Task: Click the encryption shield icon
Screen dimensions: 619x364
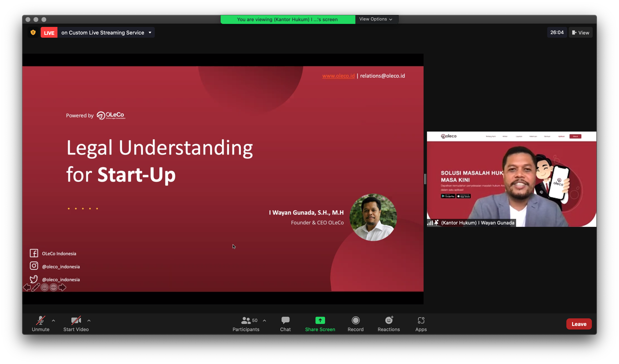Action: pyautogui.click(x=33, y=32)
